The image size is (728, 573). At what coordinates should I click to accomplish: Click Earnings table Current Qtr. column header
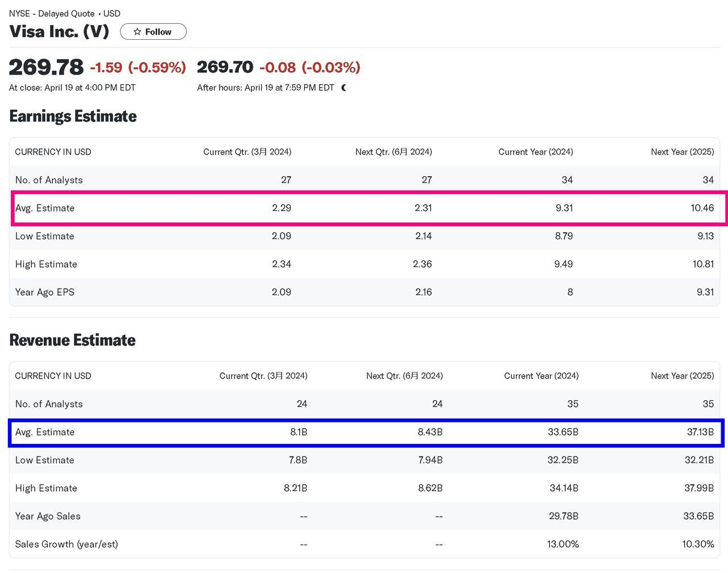point(247,152)
